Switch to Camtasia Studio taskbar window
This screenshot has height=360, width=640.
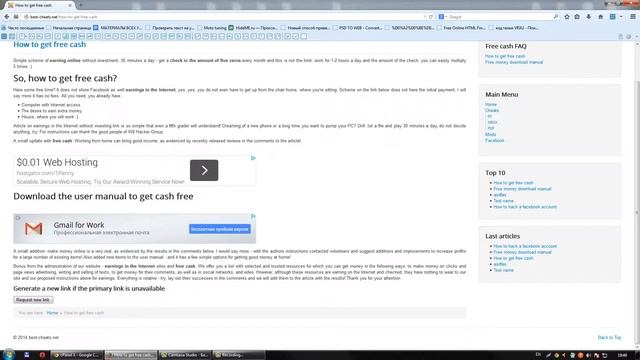pyautogui.click(x=185, y=355)
